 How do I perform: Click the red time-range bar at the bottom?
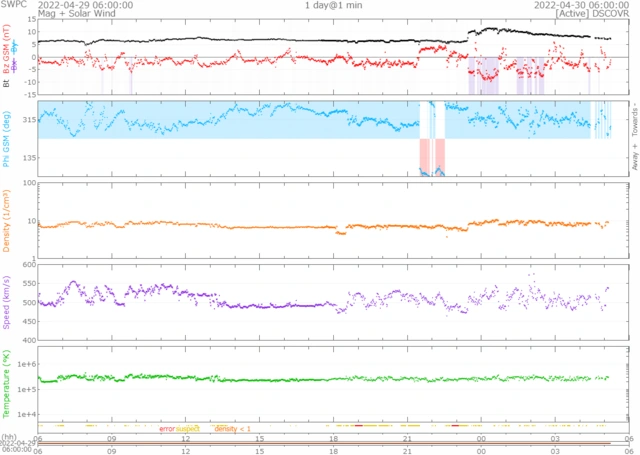pyautogui.click(x=320, y=443)
